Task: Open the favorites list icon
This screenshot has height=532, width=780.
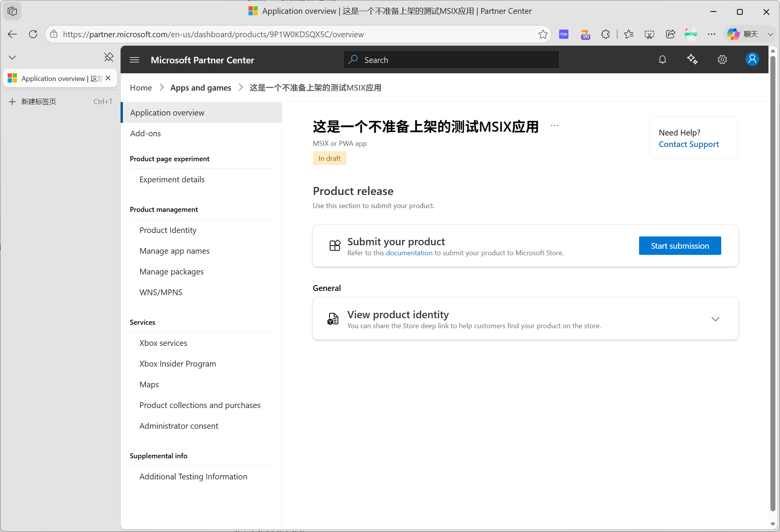Action: point(629,34)
